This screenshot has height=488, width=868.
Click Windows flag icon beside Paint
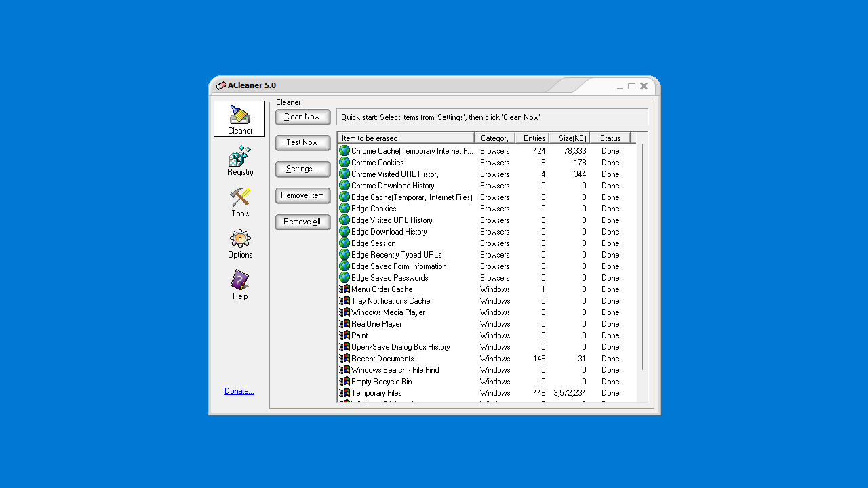coord(344,335)
